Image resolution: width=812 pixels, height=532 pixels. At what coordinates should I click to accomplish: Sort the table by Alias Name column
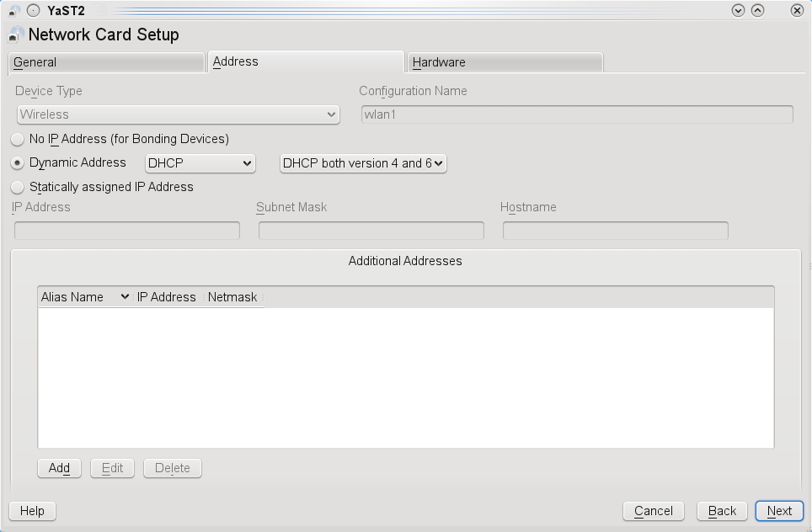click(x=84, y=297)
